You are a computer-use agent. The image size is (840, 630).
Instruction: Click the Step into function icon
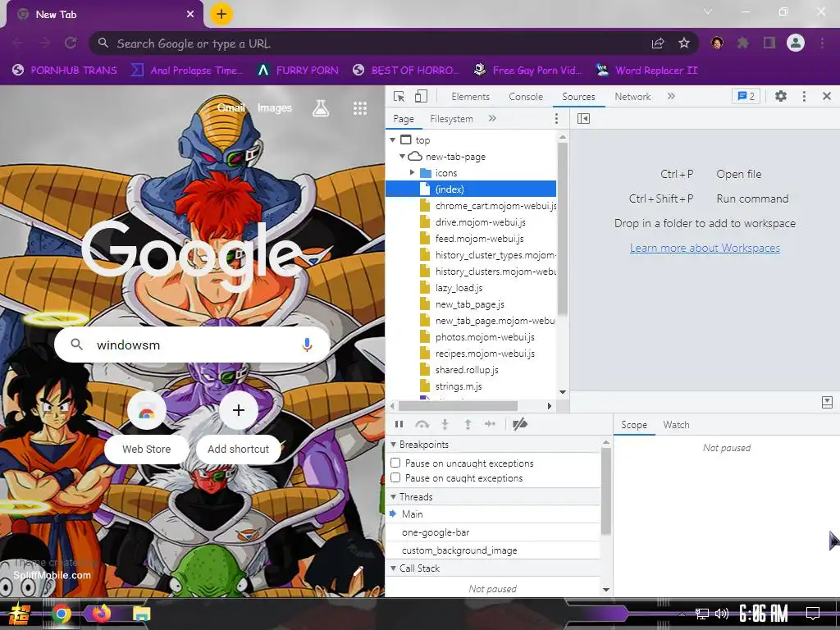pos(445,424)
